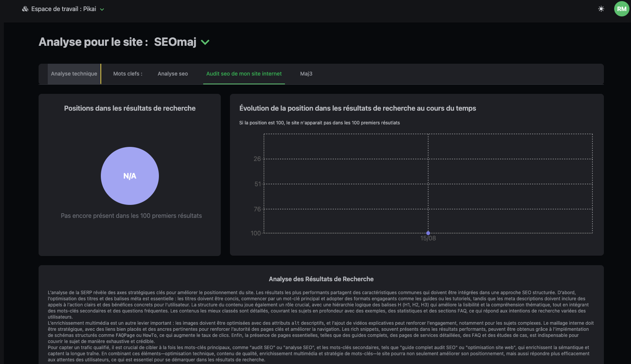Click 'Espace de travail : Pikai' label

pyautogui.click(x=64, y=9)
